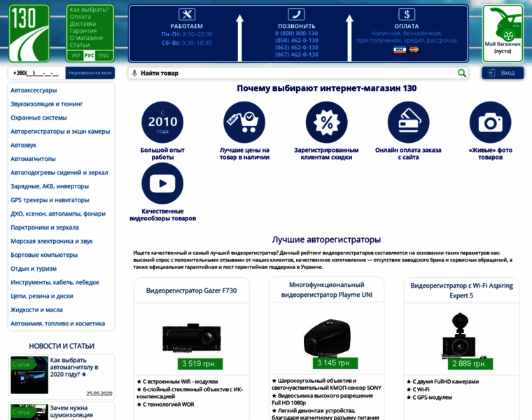Open Автоаксессуары category
The width and height of the screenshot is (532, 420).
click(x=34, y=90)
